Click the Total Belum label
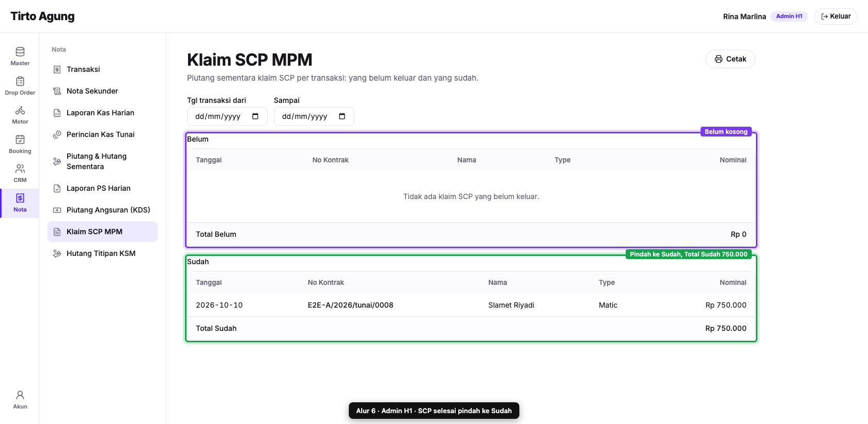 216,234
